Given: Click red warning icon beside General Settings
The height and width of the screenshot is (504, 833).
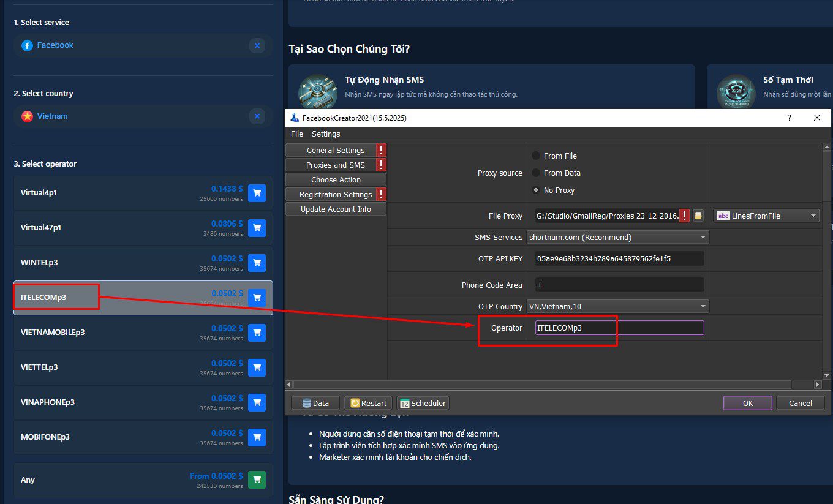Looking at the screenshot, I should 381,150.
